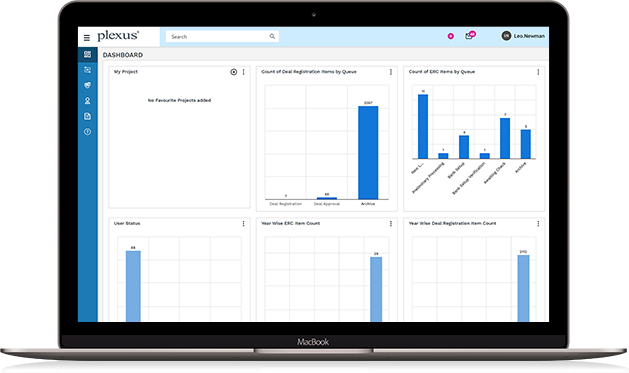
Task: Click the pink plus button in header
Action: click(x=450, y=36)
